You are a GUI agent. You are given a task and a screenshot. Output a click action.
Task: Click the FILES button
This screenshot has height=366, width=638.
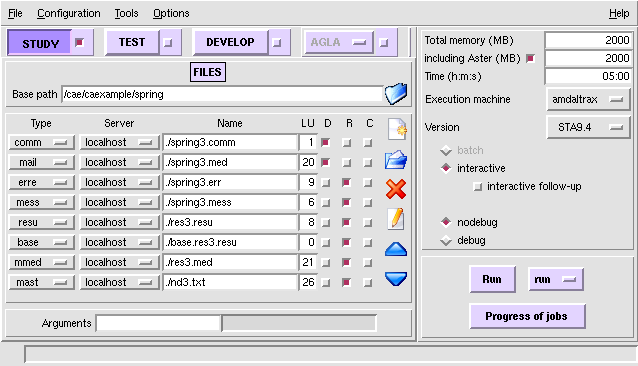pos(208,72)
